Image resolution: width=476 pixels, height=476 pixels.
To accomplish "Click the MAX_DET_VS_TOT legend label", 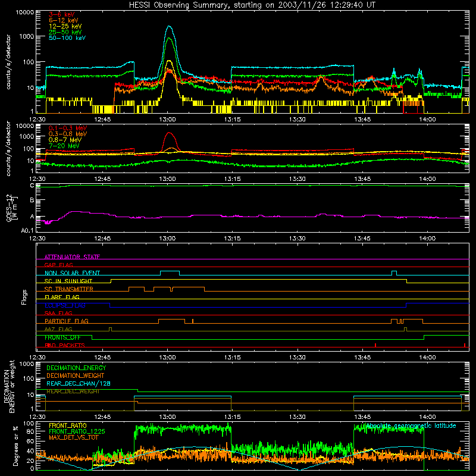I will pos(74,437).
